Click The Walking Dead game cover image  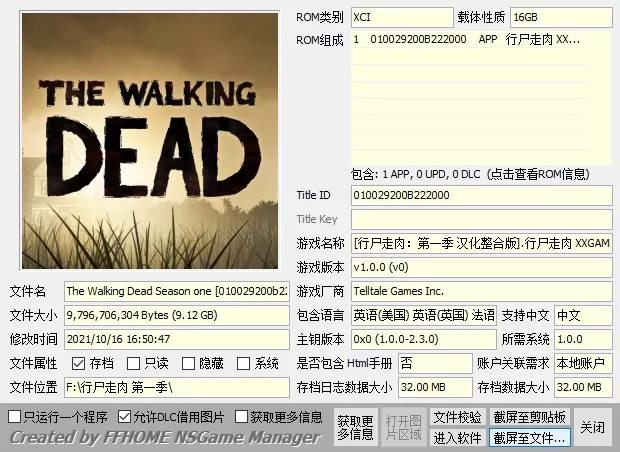(149, 142)
